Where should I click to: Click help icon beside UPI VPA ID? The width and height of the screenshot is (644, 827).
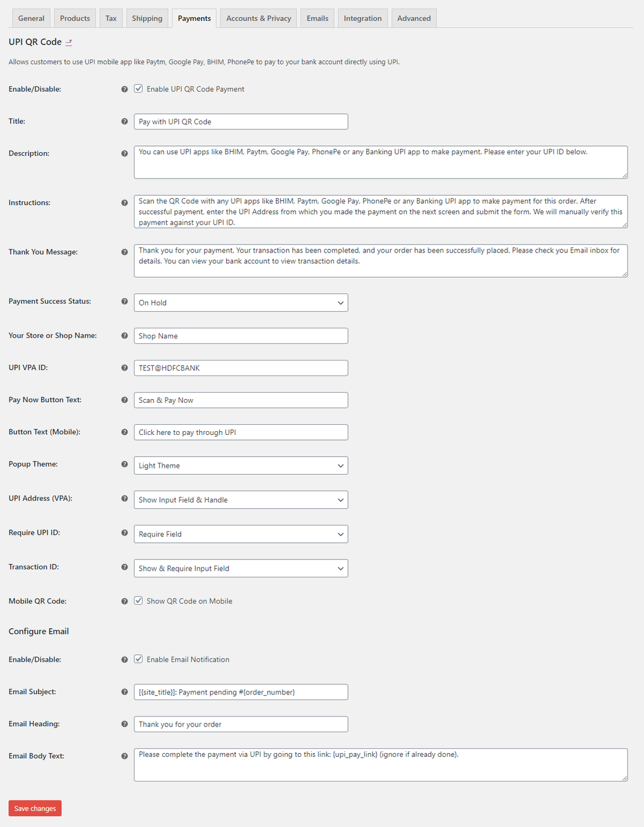coord(124,367)
